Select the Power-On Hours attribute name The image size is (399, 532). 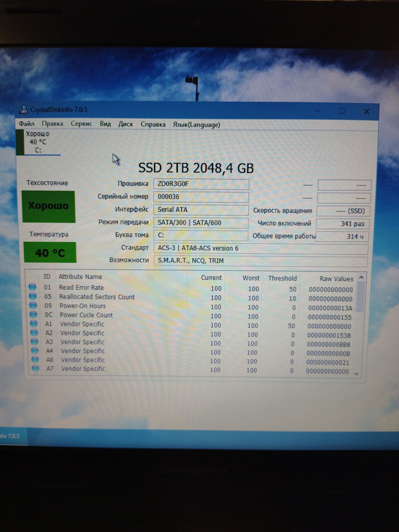83,306
